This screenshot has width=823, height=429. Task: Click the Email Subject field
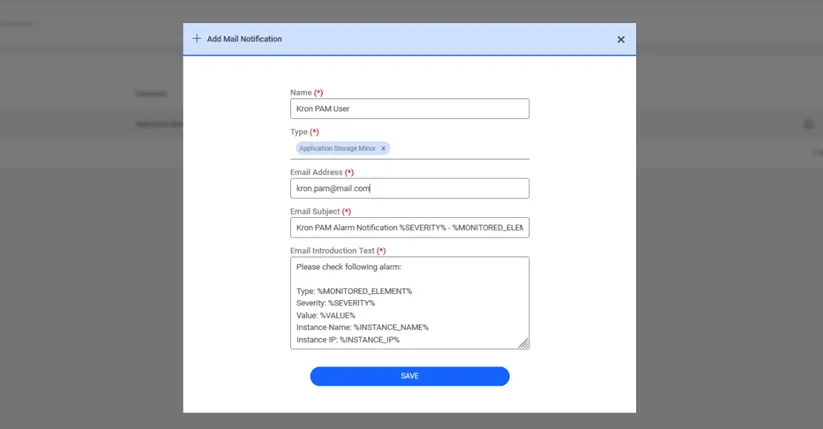[409, 228]
